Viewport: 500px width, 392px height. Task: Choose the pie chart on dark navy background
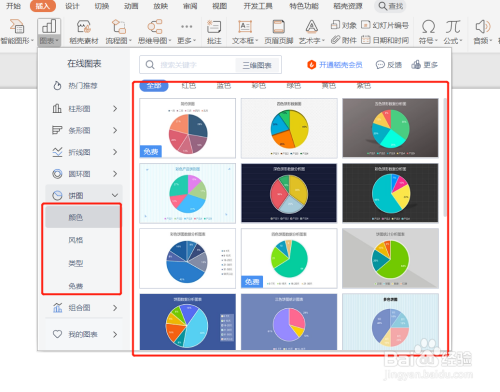point(289,193)
